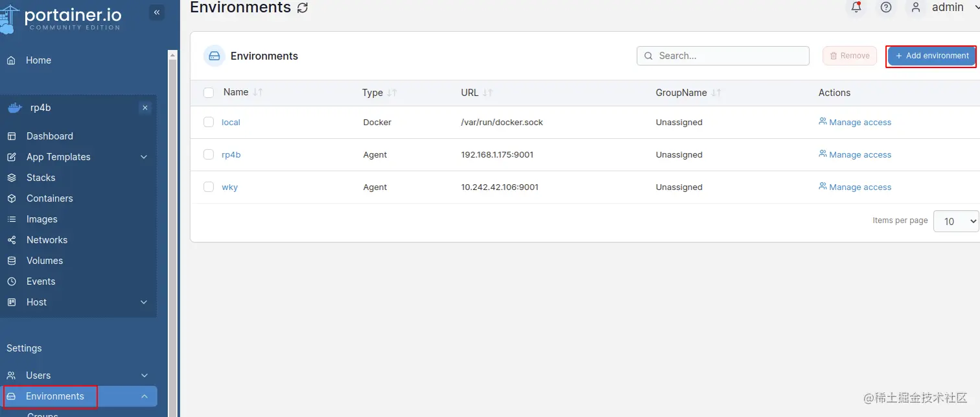Sort by GroupName column arrows icon
Screen dimensions: 980x417
[716, 93]
